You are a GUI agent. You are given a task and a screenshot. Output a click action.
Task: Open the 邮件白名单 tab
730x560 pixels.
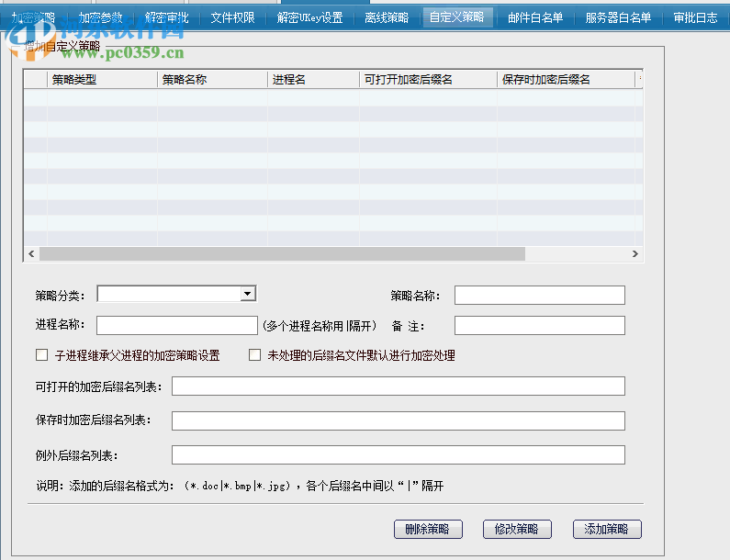(x=535, y=17)
